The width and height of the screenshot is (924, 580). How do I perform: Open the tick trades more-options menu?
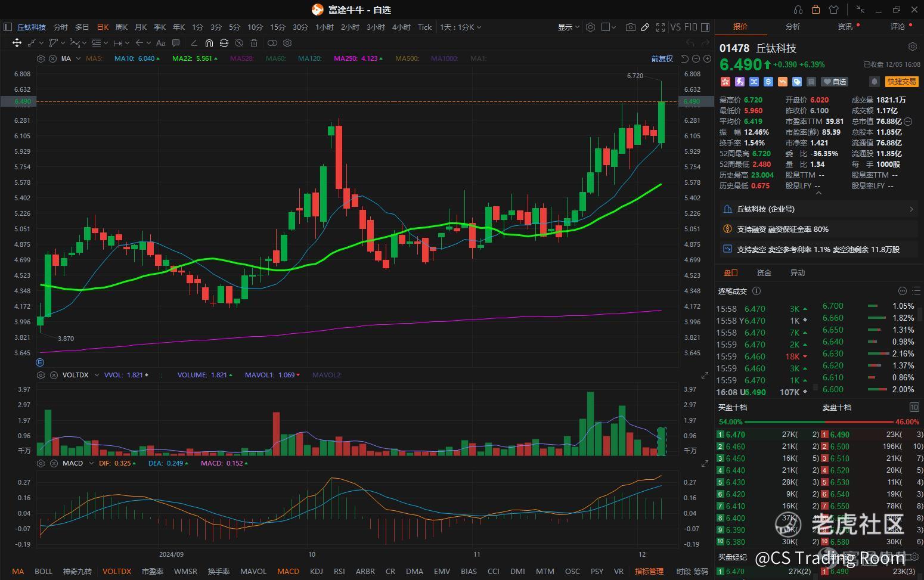click(x=903, y=291)
